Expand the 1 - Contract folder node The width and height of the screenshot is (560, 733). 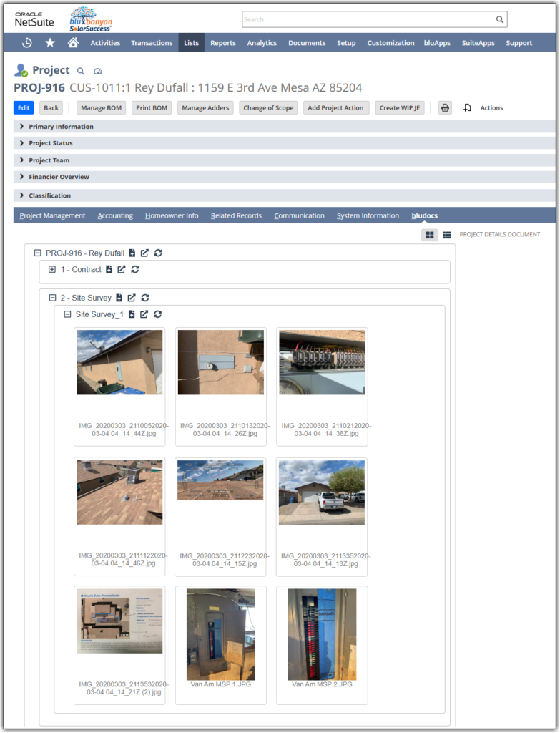[x=52, y=269]
